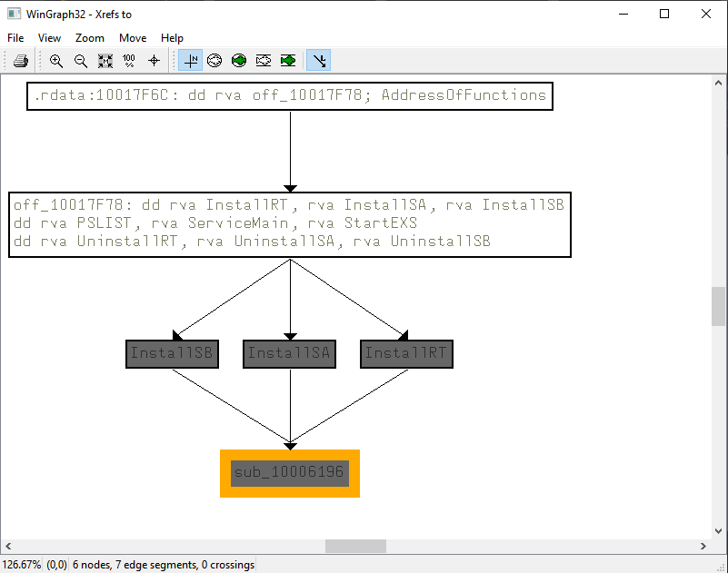Click the globe layout toolbar icon
728x573 pixels.
tap(215, 61)
